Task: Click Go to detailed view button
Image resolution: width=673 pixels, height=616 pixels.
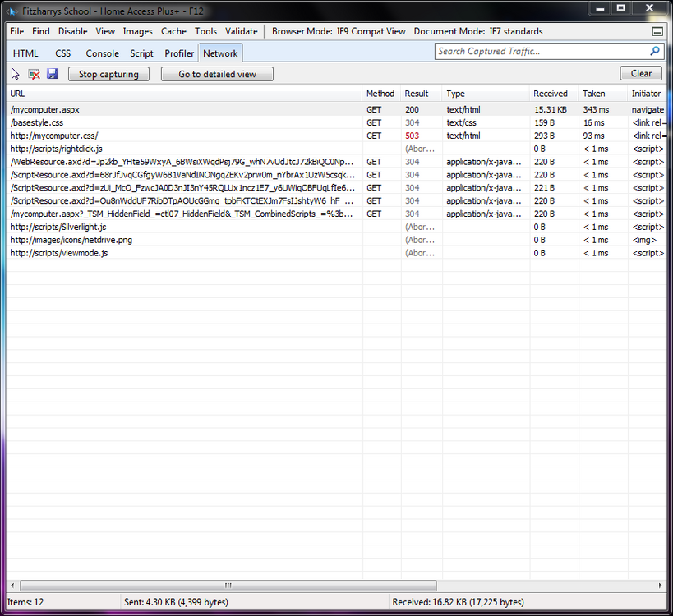Action: 217,74
